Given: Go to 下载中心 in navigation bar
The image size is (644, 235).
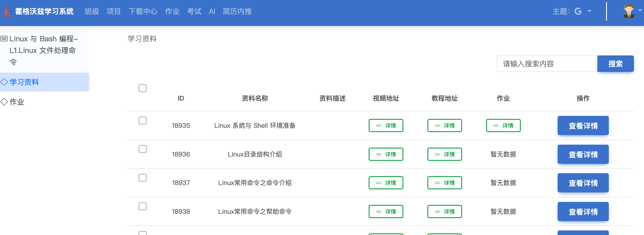Looking at the screenshot, I should [x=143, y=11].
